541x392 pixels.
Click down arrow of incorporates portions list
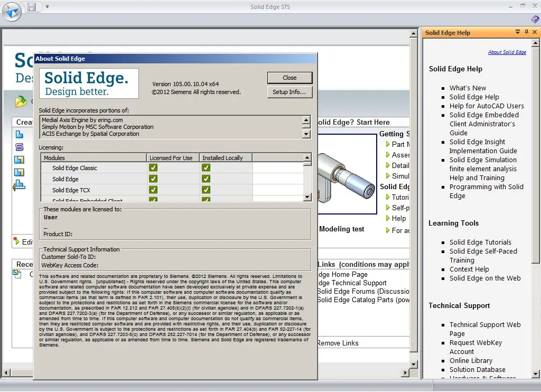pyautogui.click(x=306, y=134)
